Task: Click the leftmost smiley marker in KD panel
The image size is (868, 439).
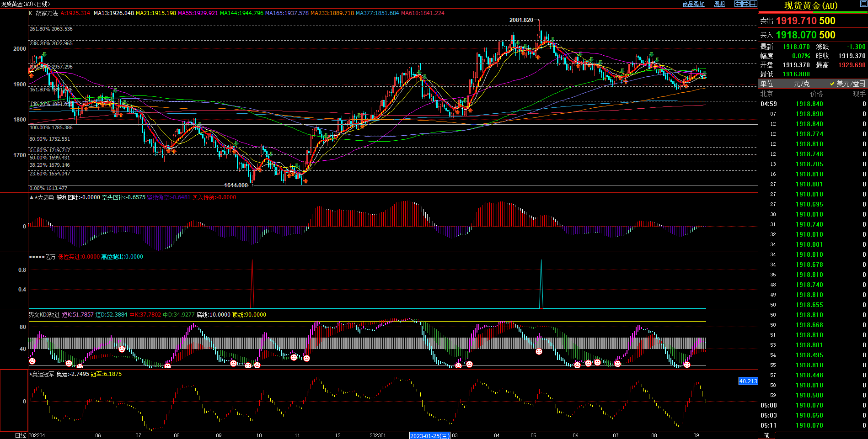Action: point(32,361)
